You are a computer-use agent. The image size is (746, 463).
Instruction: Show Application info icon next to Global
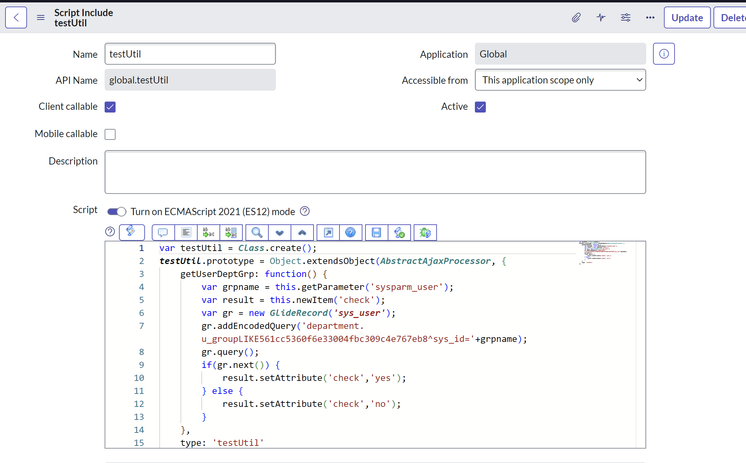coord(664,54)
